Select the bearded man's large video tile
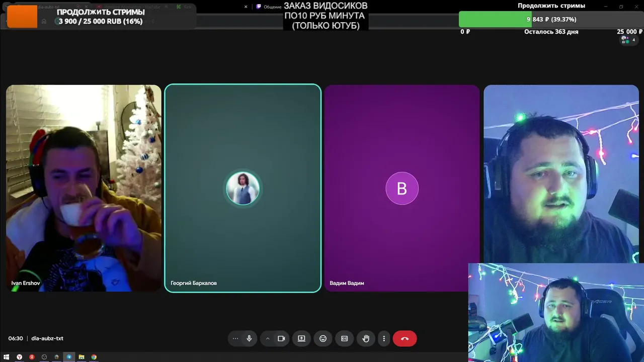The image size is (644, 362). click(561, 173)
